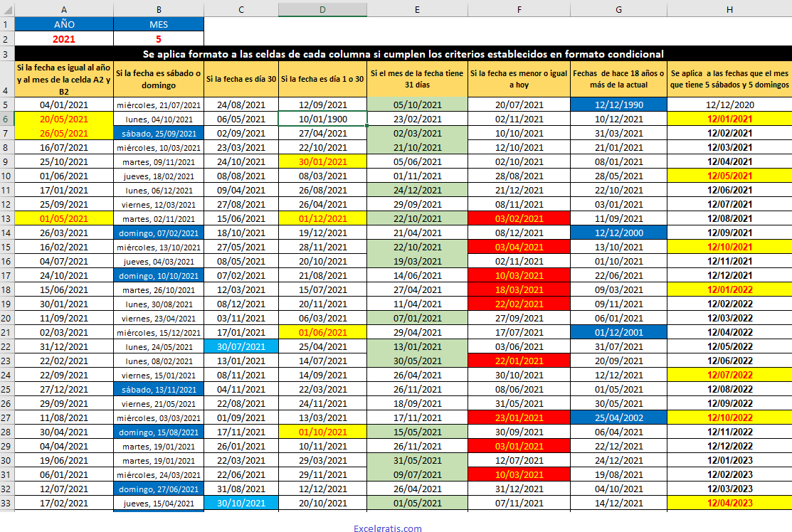Open the Excelgratis.com link
The width and height of the screenshot is (792, 532).
point(388,528)
